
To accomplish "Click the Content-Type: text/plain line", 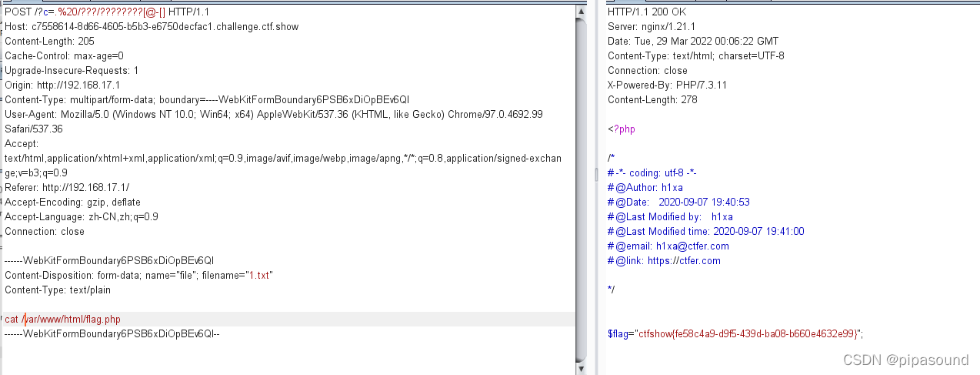I will coord(58,290).
